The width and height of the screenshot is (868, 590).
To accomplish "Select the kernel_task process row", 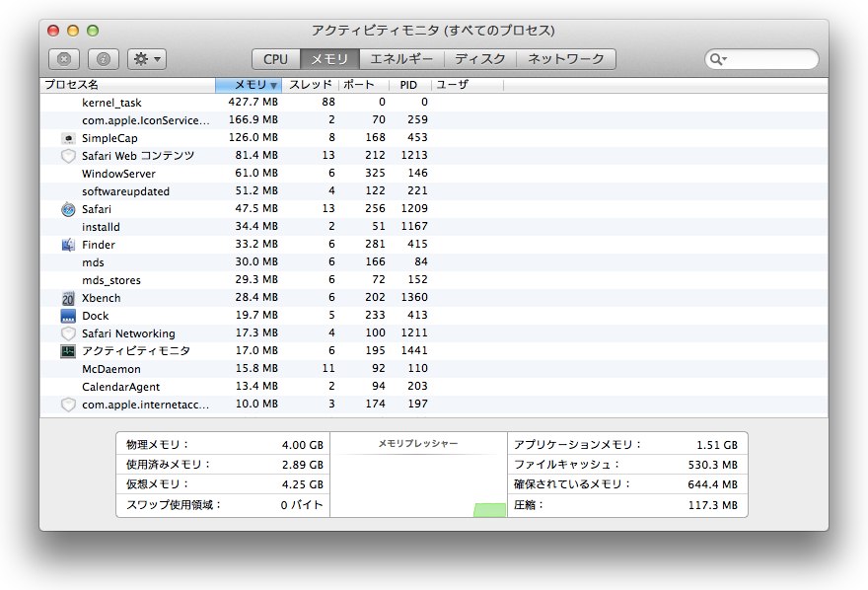I will pyautogui.click(x=434, y=103).
